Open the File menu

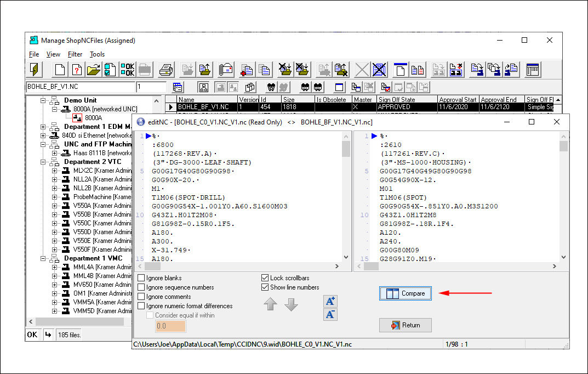[34, 54]
